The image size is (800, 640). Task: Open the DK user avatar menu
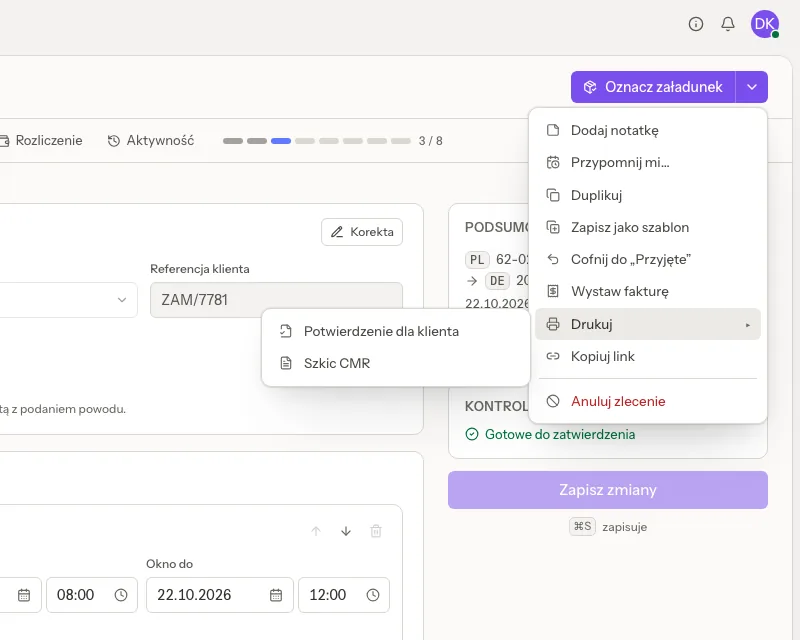point(764,24)
